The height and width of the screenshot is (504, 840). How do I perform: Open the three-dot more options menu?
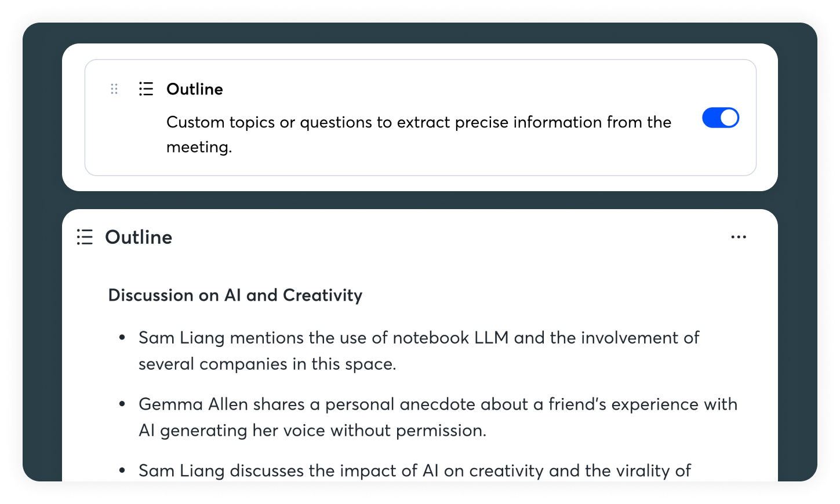[738, 237]
